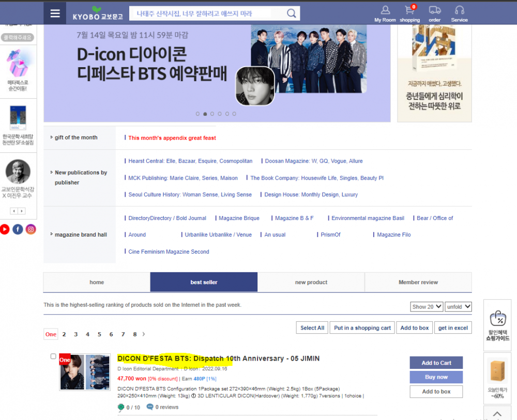This screenshot has height=420, width=517.
Task: Click the scroll-to-top arrow icon
Action: click(x=497, y=414)
